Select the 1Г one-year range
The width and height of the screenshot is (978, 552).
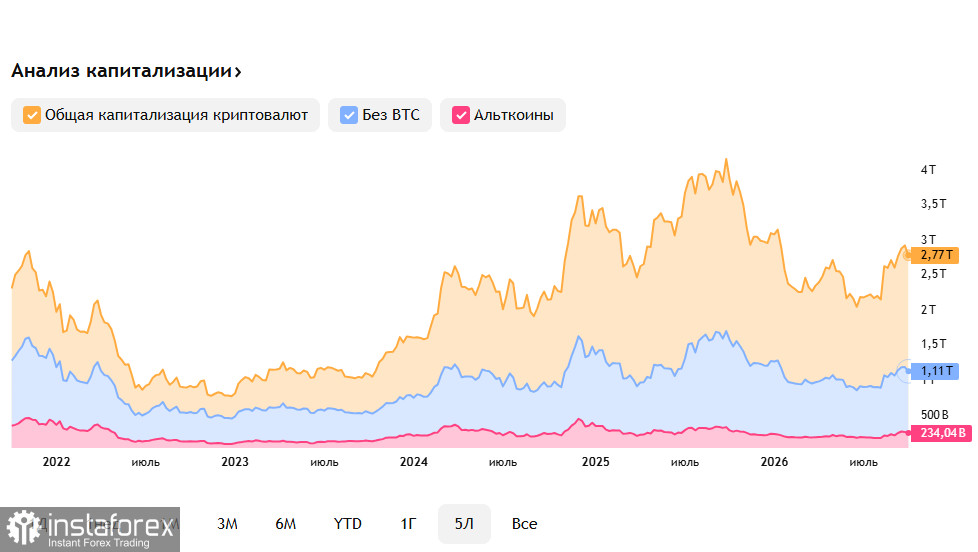[x=408, y=524]
